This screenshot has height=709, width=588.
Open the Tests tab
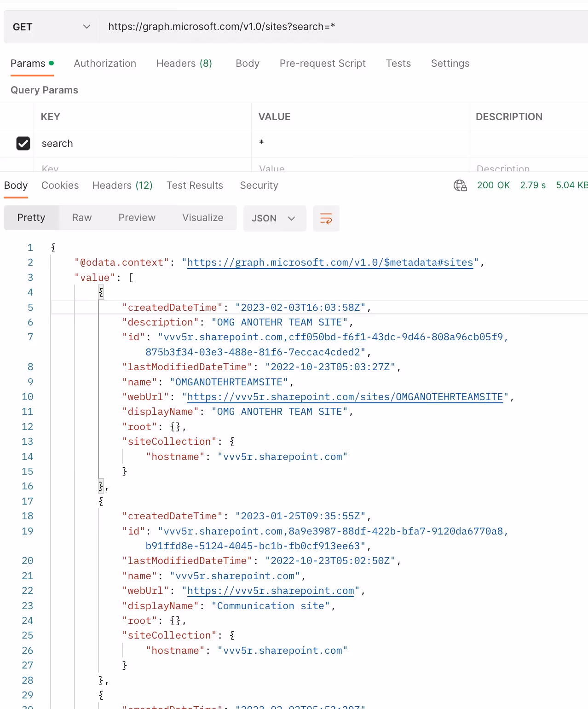pos(398,64)
